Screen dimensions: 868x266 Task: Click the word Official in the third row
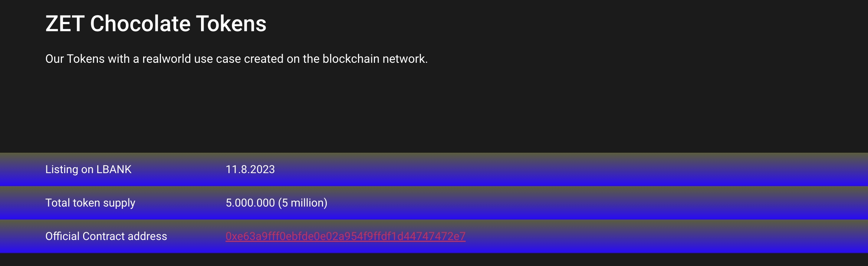click(x=62, y=236)
